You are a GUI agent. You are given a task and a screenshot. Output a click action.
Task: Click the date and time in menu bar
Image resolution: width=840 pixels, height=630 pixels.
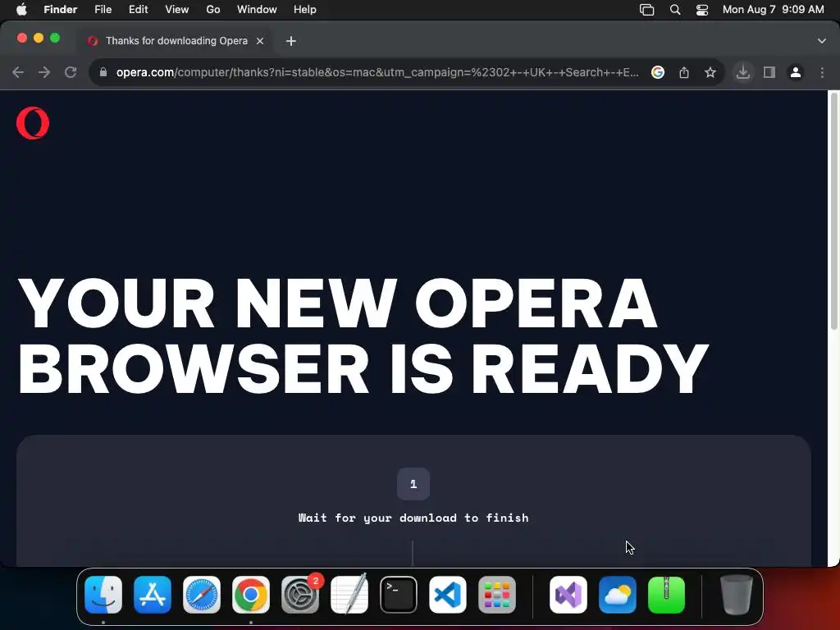[x=773, y=10]
